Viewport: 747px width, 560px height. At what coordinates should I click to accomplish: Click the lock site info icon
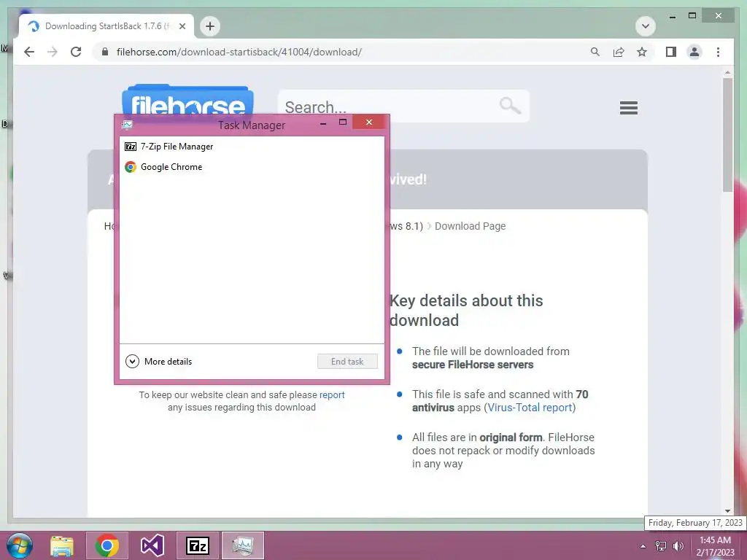tap(105, 52)
